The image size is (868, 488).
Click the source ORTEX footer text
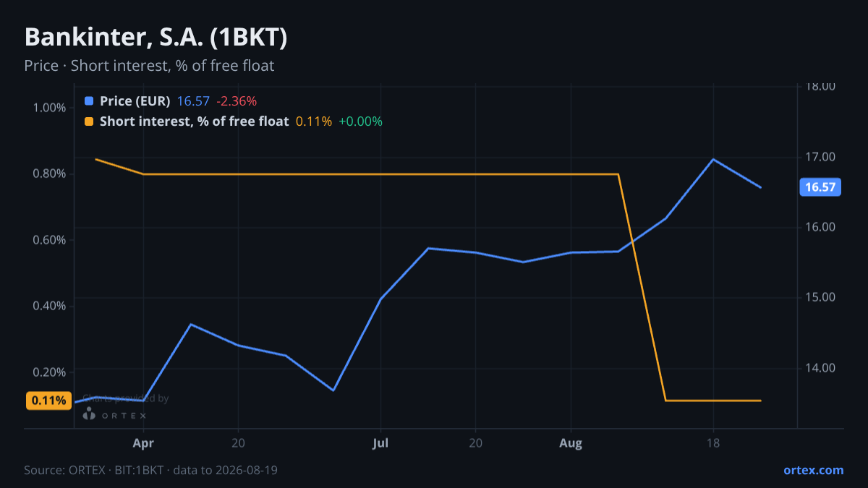click(150, 470)
